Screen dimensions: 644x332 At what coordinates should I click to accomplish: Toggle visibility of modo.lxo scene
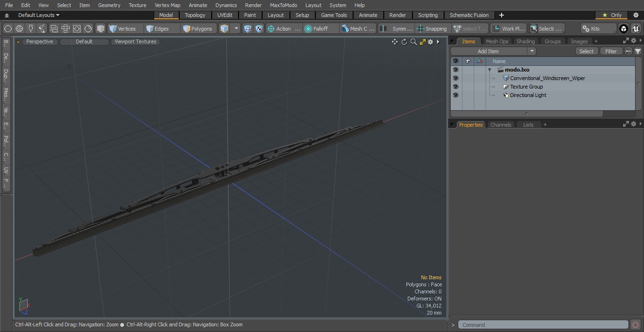(455, 70)
